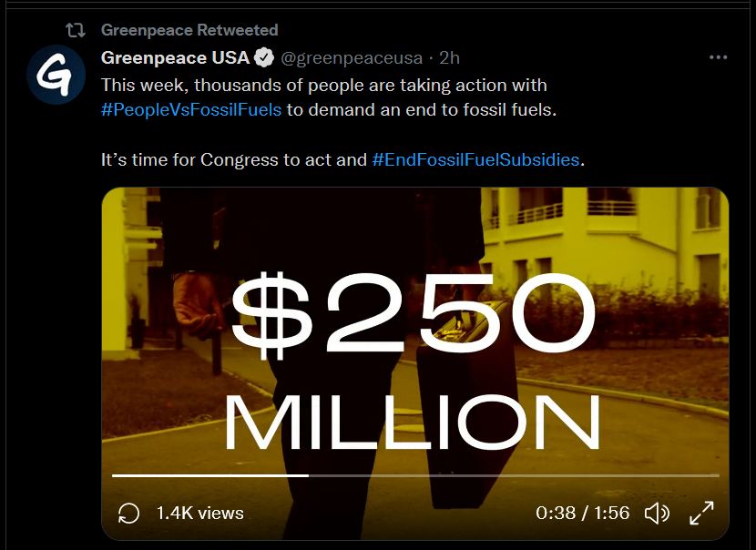Expand the video to fullscreen
This screenshot has width=756, height=550.
pyautogui.click(x=701, y=514)
